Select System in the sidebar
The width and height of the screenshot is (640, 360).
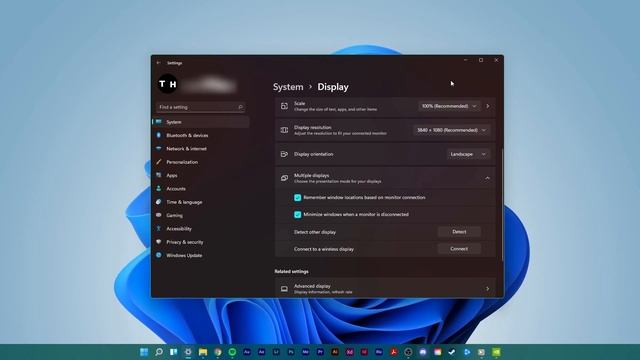tap(201, 122)
